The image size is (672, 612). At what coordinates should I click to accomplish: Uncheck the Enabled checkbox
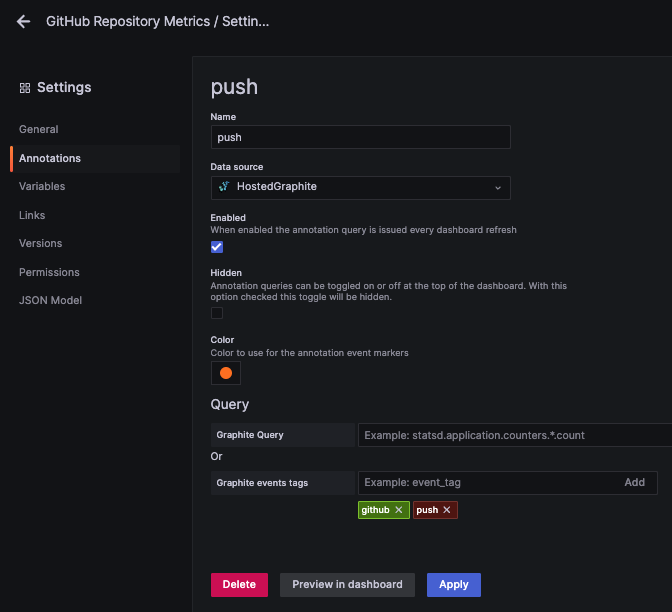coord(217,247)
